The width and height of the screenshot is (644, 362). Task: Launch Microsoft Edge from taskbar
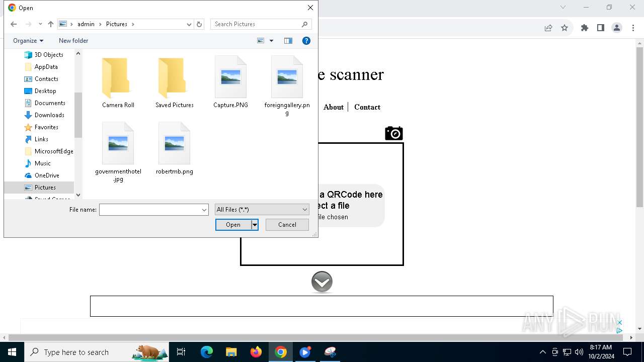pyautogui.click(x=207, y=352)
